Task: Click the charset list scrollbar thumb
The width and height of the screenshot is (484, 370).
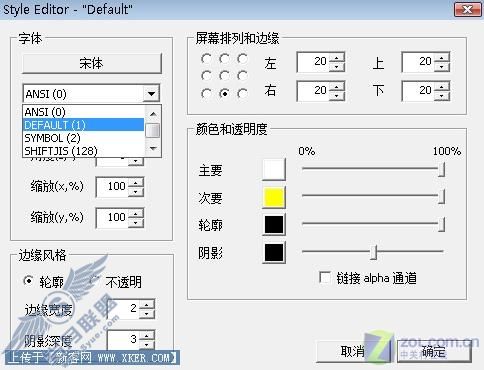Action: pos(153,130)
